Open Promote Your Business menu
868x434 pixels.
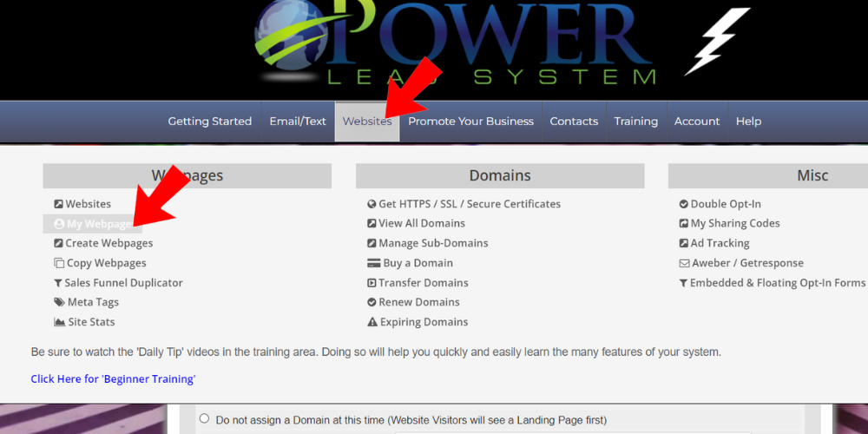coord(471,122)
